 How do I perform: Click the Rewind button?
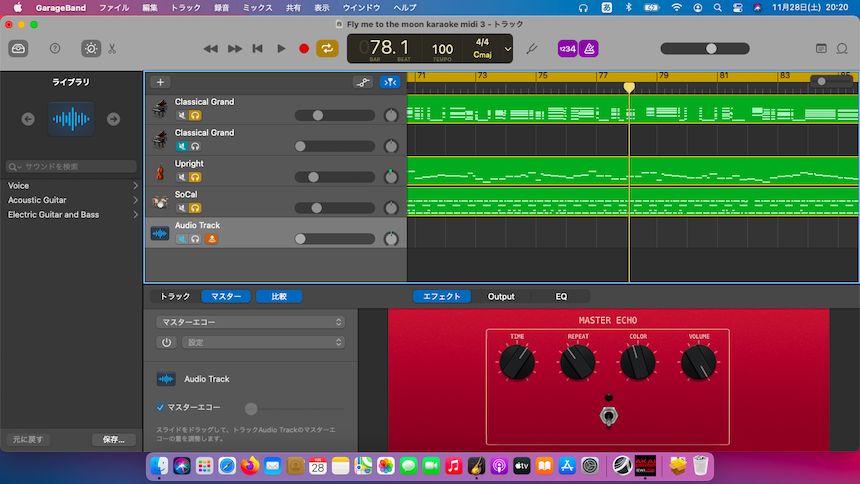(211, 49)
